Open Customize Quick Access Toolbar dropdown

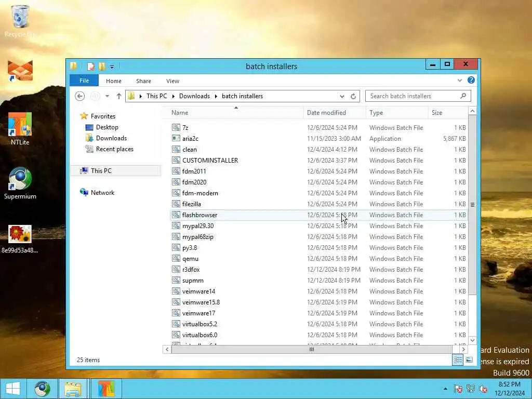pos(112,67)
